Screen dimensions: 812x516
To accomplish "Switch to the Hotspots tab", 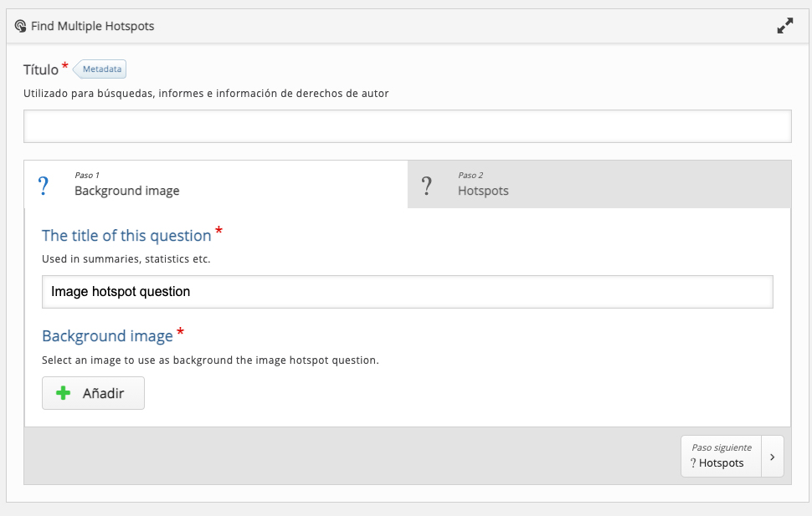I will (599, 184).
